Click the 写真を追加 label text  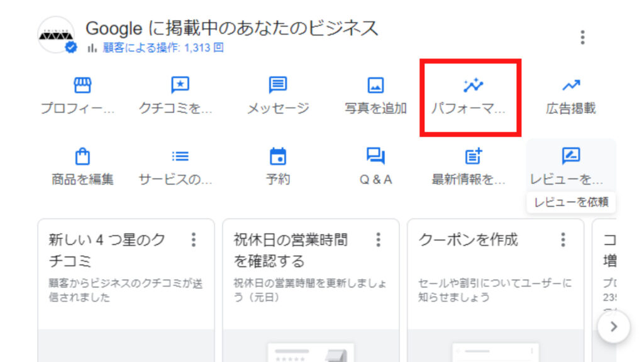click(375, 108)
